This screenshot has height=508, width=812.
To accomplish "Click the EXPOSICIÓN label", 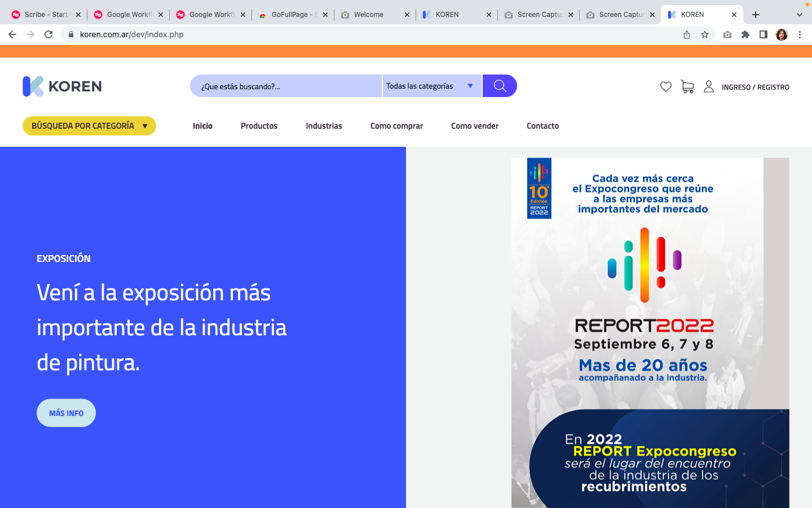I will [64, 259].
